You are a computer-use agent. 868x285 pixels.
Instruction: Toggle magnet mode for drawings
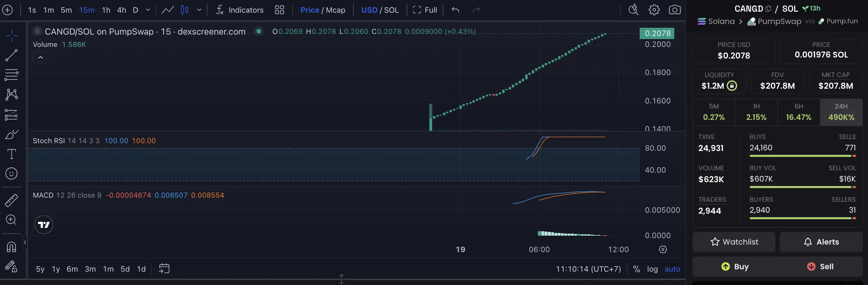click(11, 247)
